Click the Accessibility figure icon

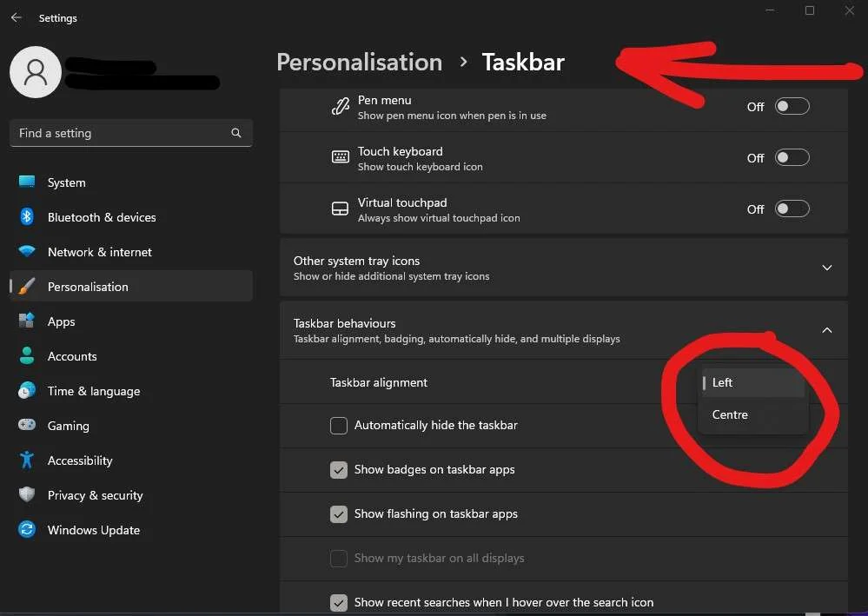pos(27,460)
